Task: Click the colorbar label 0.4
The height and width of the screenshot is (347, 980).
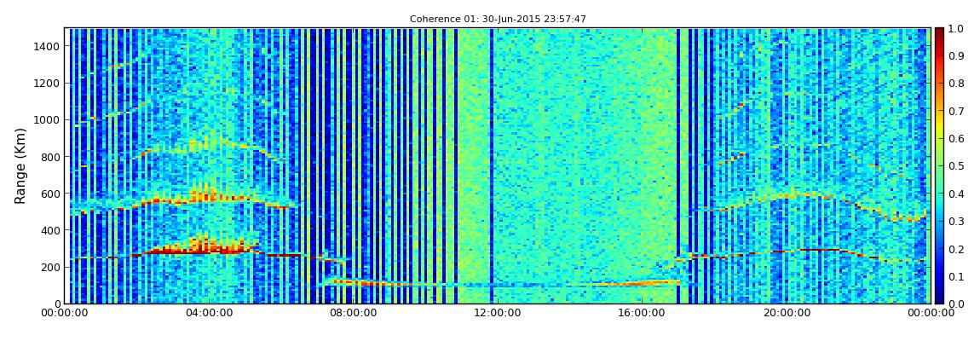Action: click(956, 194)
